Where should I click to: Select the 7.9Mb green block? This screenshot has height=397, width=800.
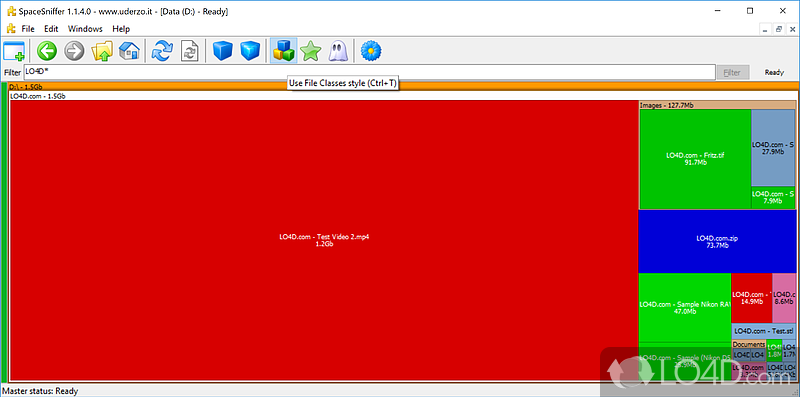click(773, 197)
